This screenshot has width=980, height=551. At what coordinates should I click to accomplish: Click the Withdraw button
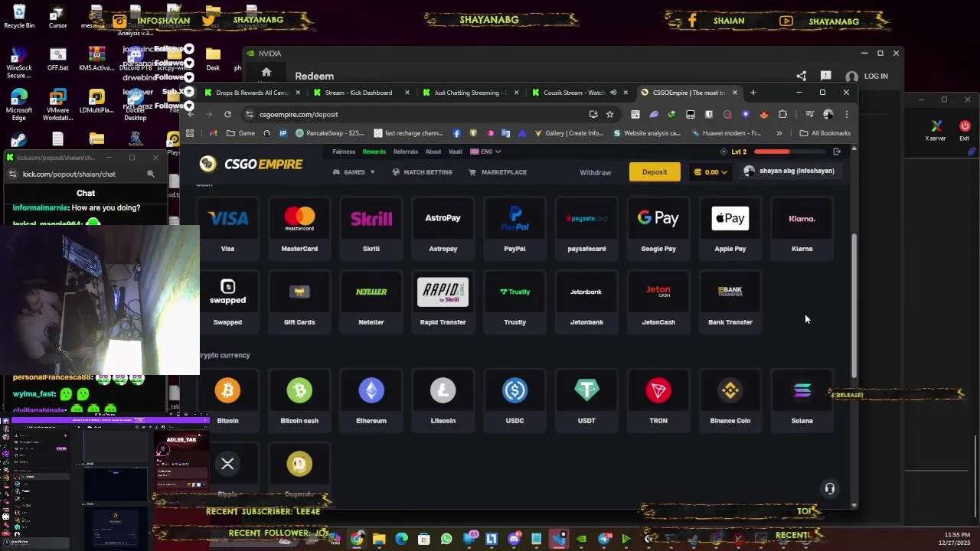click(595, 172)
